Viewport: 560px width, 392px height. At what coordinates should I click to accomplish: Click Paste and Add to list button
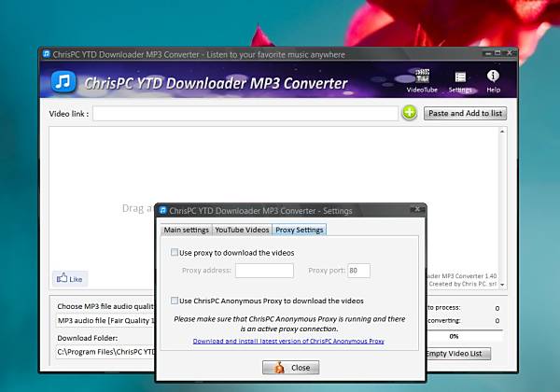click(x=465, y=113)
